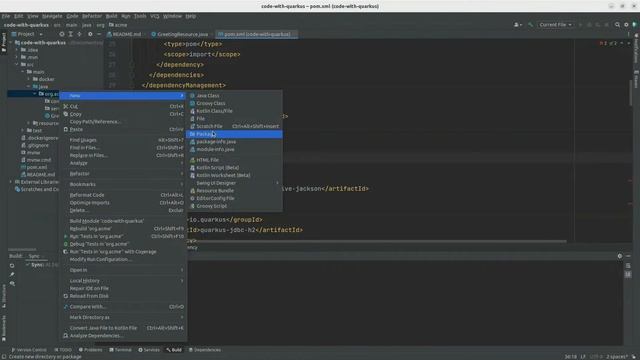The height and width of the screenshot is (360, 640).
Task: Choose Kotlin Class/File in New submenu
Action: [234, 111]
